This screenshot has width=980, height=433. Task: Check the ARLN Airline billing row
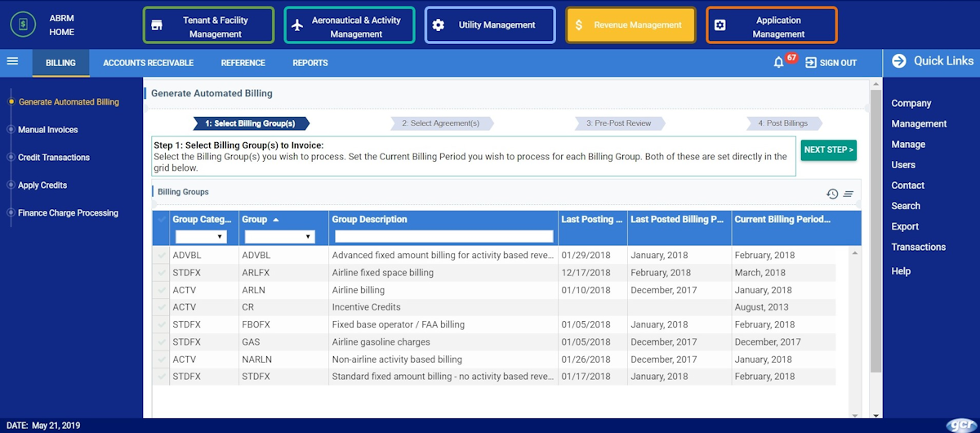161,290
